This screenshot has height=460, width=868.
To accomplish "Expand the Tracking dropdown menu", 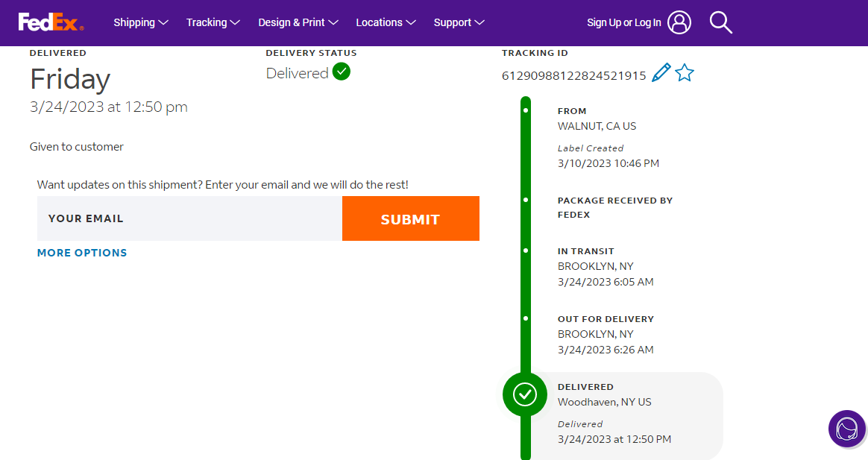I will 213,22.
